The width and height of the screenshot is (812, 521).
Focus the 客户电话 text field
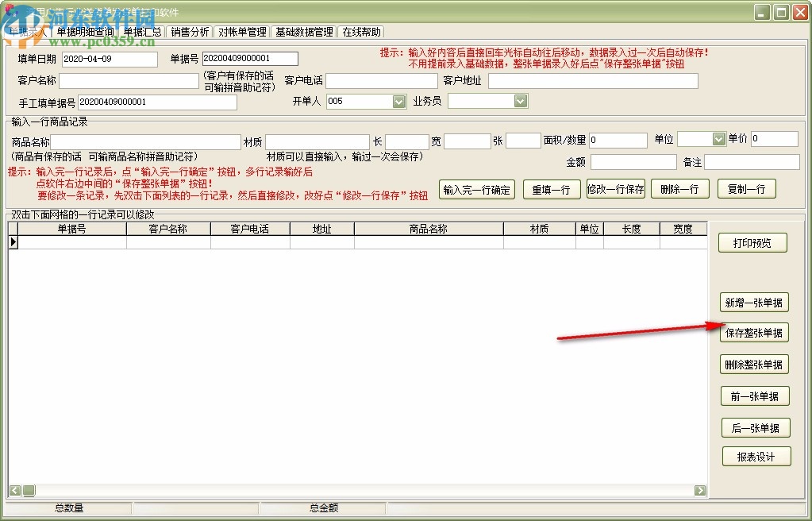coord(382,81)
